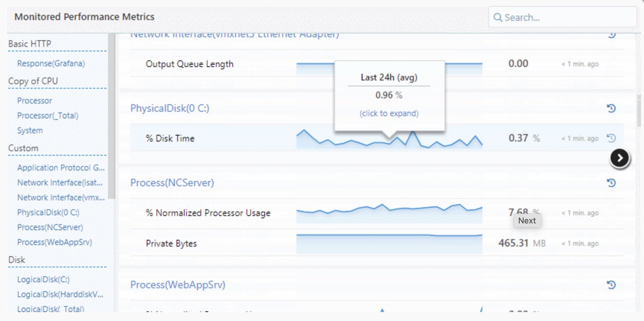Click the % Normalized Processor Usage chart
The height and width of the screenshot is (321, 644).
pyautogui.click(x=389, y=213)
